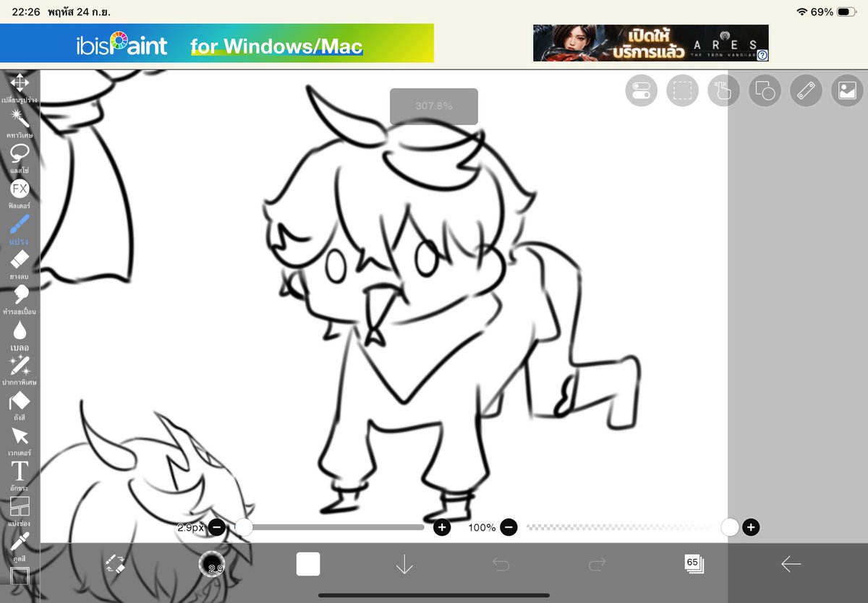Select the Brush tool

click(20, 224)
